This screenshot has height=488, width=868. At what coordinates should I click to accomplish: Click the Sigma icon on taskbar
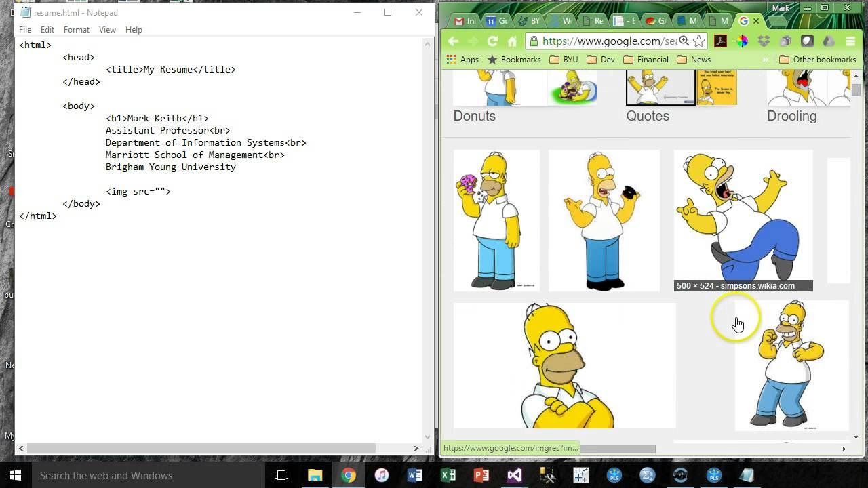[x=647, y=475]
